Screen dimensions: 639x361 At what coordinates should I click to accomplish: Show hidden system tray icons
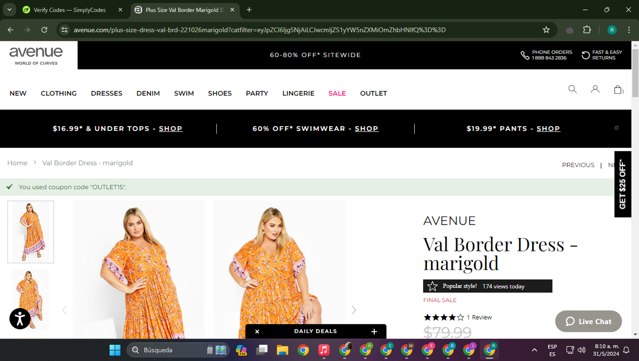pos(534,350)
